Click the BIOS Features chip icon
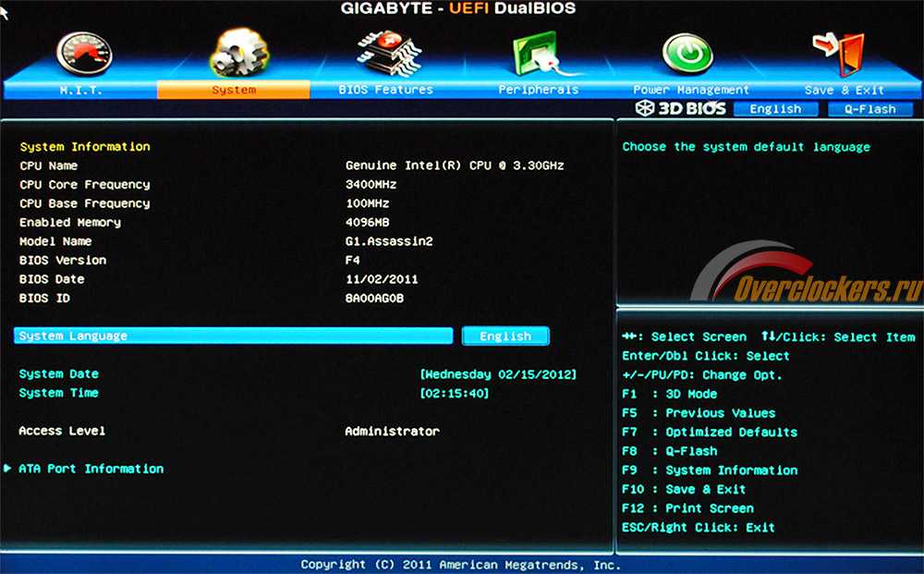The width and height of the screenshot is (924, 574). point(389,54)
